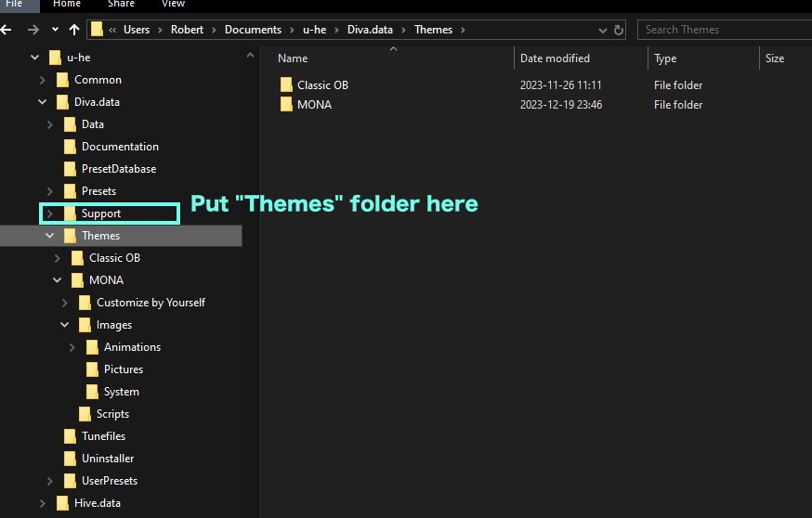The image size is (812, 518).
Task: Click Animations folder icon in tree
Action: click(92, 346)
